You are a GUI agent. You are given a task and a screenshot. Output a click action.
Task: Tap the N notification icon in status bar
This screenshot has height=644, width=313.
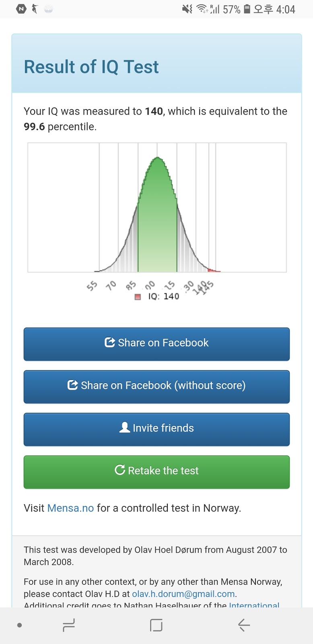click(x=21, y=9)
